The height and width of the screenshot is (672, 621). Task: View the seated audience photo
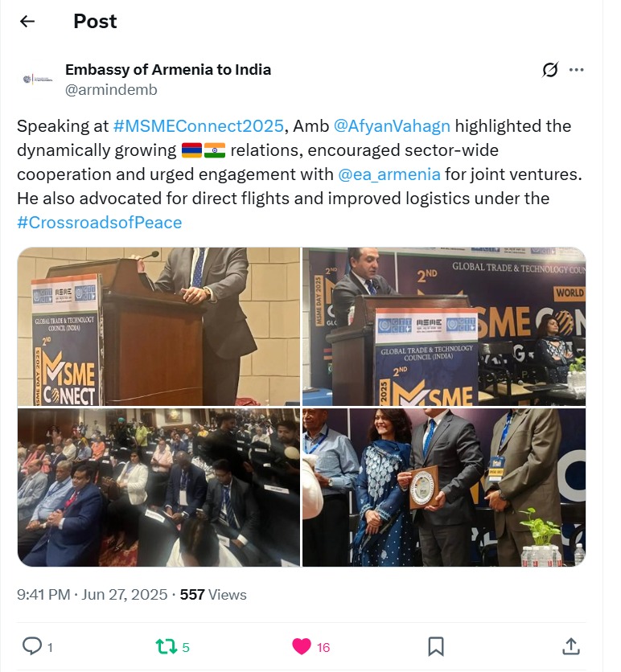(x=158, y=487)
